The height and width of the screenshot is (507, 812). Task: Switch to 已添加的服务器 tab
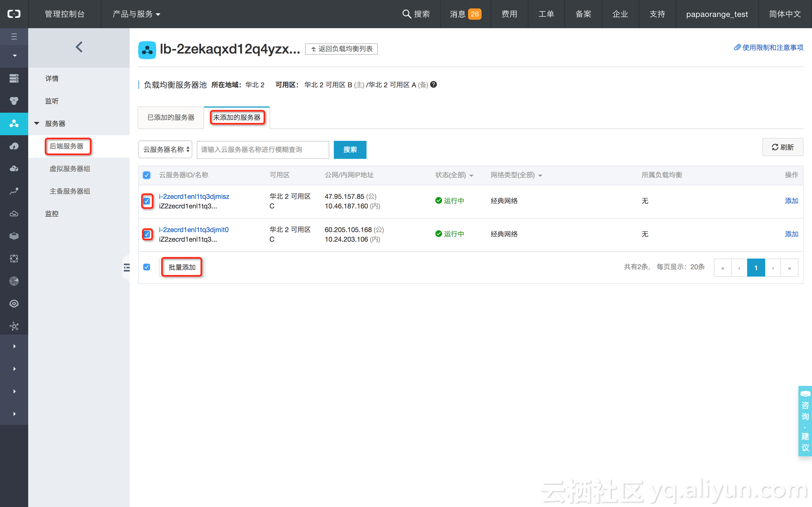click(171, 117)
